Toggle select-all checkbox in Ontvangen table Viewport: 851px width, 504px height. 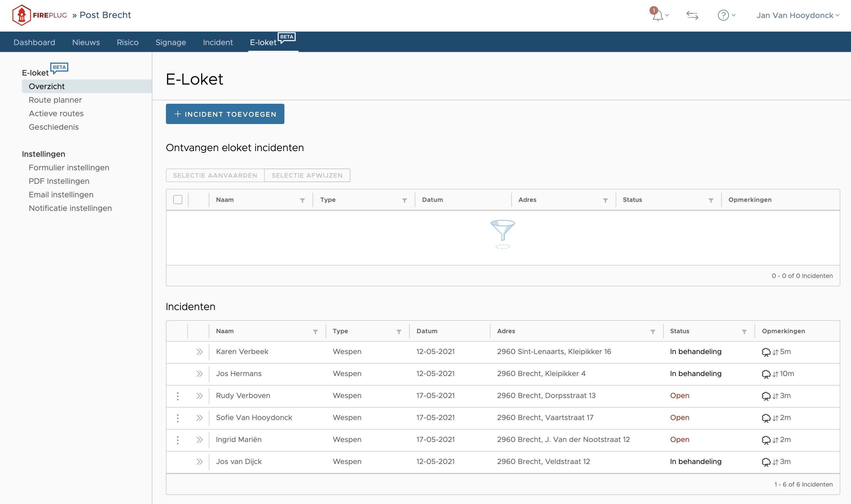177,200
